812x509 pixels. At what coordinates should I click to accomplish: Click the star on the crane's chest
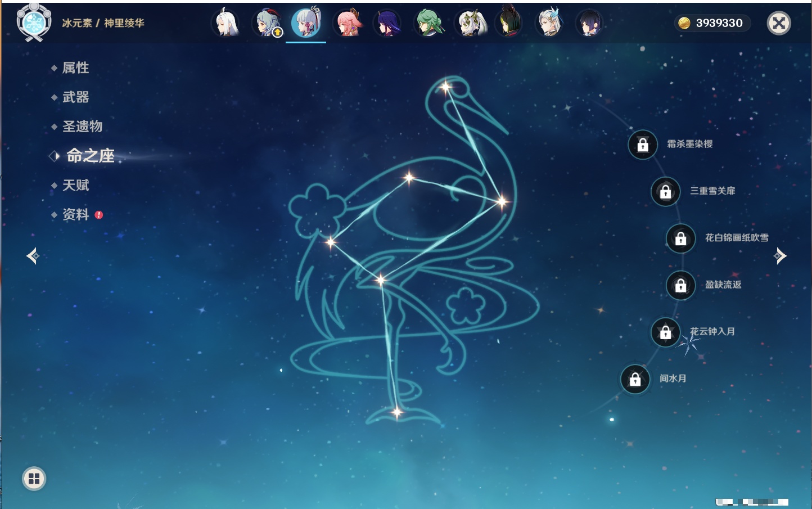click(501, 201)
